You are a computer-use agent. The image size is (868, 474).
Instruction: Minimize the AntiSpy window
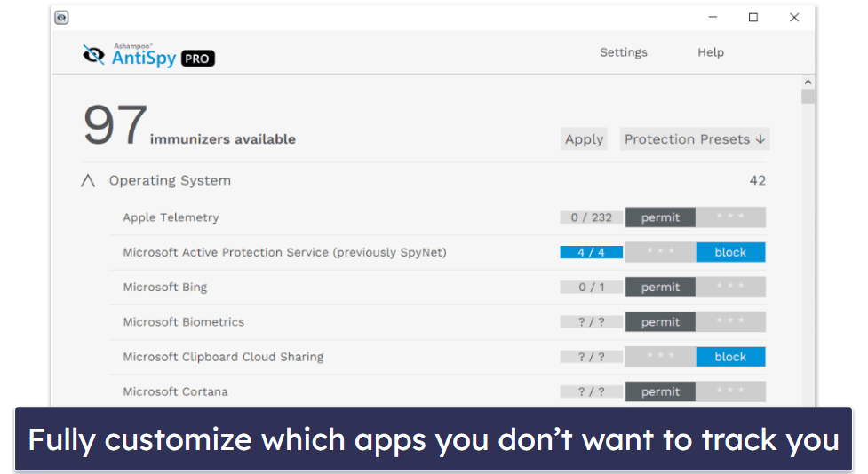click(x=713, y=18)
